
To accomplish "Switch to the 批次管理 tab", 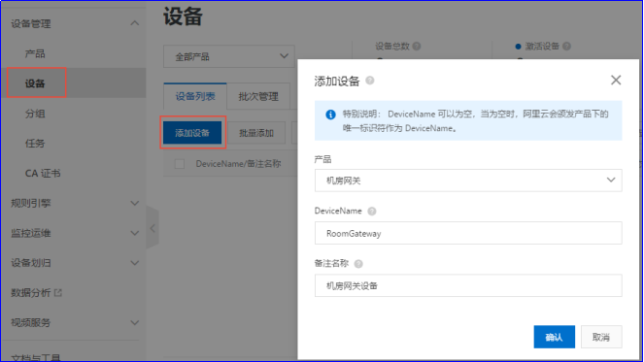I will (x=258, y=96).
